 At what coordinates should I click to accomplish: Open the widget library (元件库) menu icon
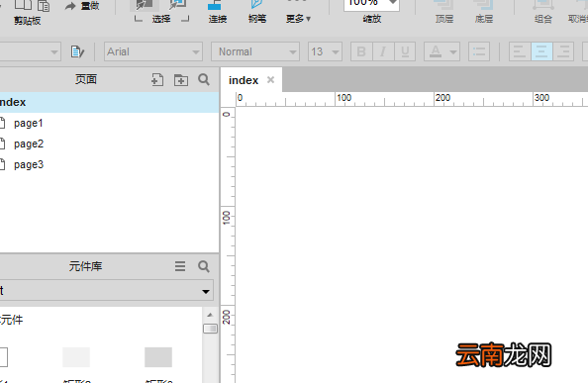tap(180, 266)
